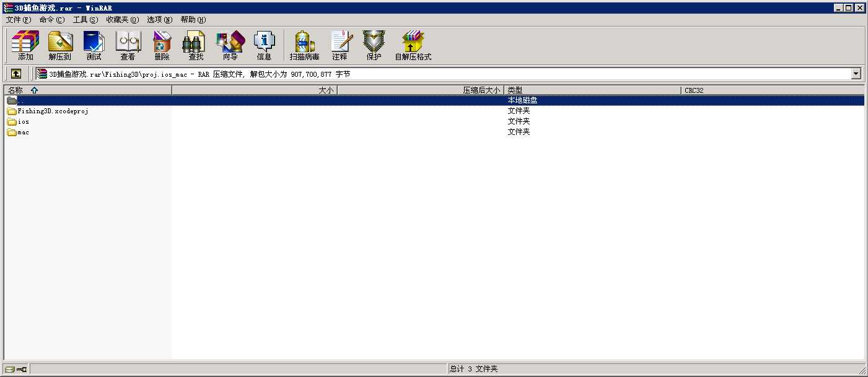Click the 测试 (Test) toolbar icon
This screenshot has width=868, height=377.
(x=94, y=45)
